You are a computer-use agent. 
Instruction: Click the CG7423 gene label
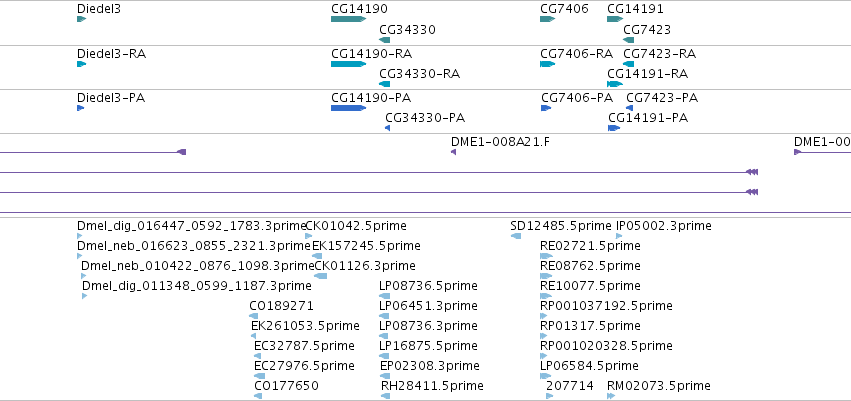click(x=647, y=30)
